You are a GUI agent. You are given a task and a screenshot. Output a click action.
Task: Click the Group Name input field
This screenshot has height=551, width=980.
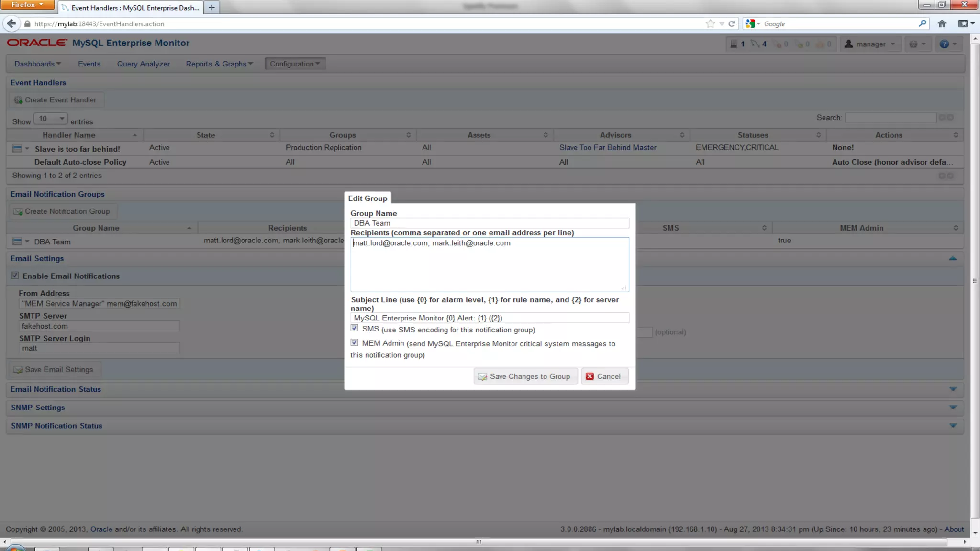click(490, 223)
